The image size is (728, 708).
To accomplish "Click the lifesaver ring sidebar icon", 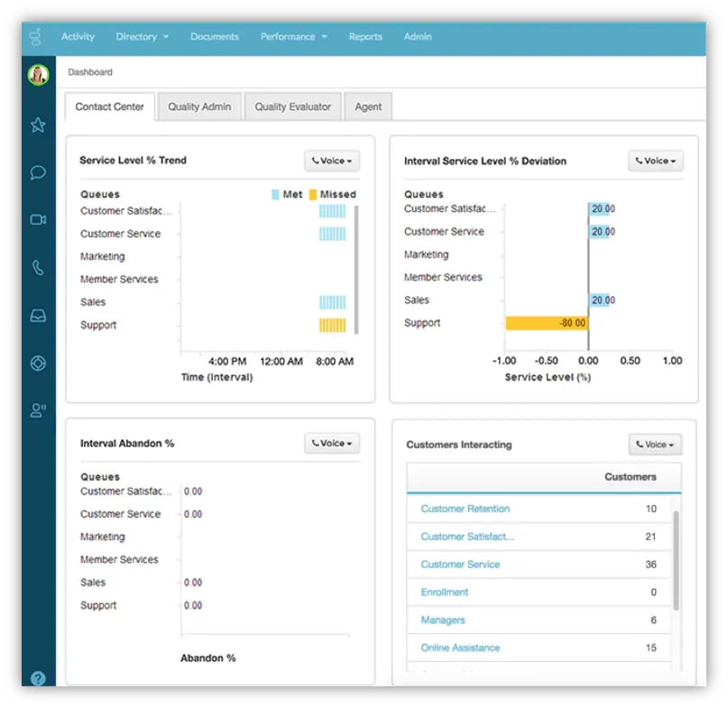I will (x=38, y=363).
